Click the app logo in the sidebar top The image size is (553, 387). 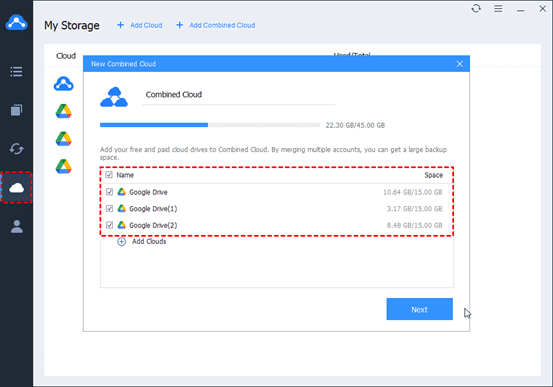(16, 22)
